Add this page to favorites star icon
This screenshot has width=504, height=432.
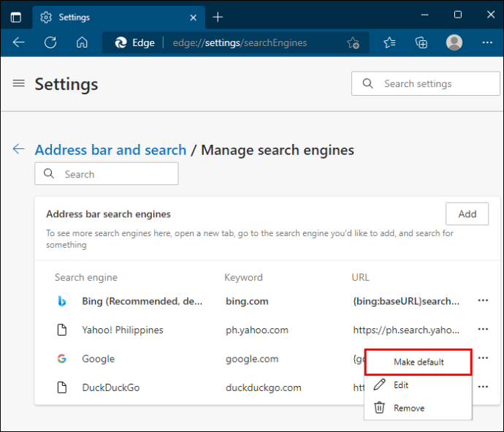click(x=353, y=42)
